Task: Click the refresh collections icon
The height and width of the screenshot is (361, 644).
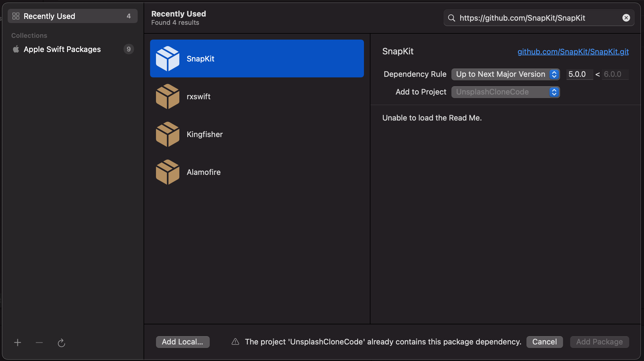Action: (61, 343)
